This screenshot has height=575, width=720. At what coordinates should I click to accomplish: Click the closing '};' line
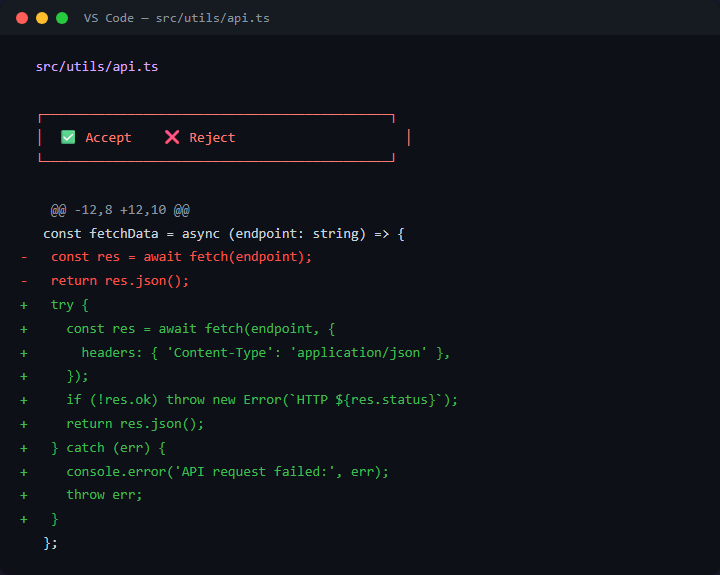[x=51, y=543]
